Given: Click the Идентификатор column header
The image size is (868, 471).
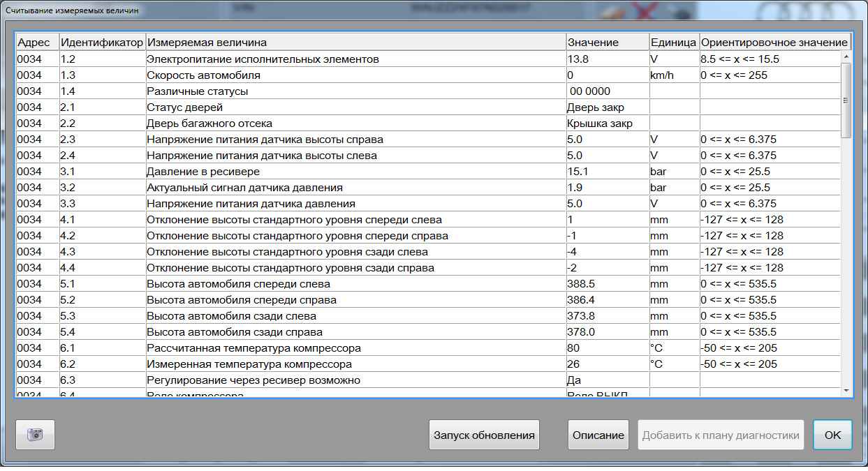Looking at the screenshot, I should 102,42.
